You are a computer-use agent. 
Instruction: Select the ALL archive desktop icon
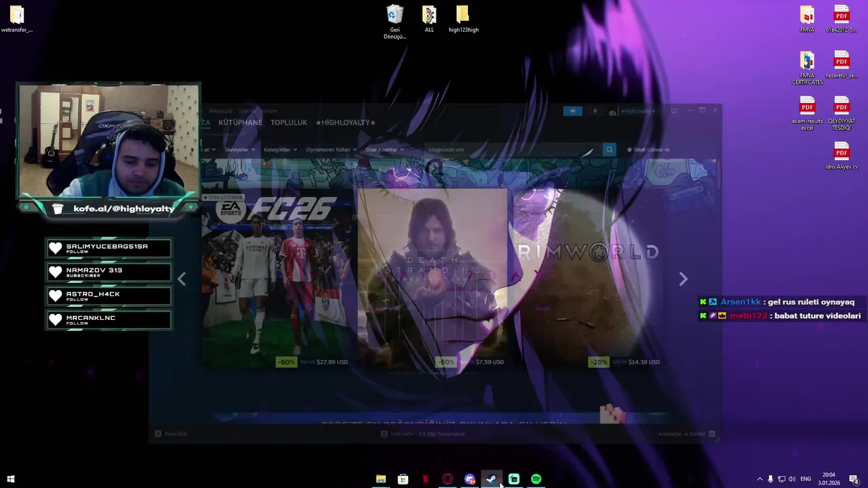pos(429,20)
